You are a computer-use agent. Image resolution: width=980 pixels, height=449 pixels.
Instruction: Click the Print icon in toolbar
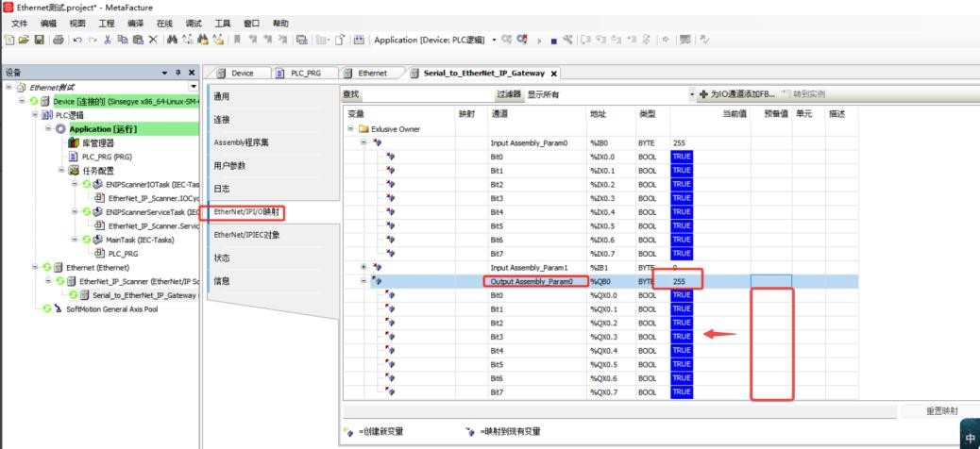pos(58,40)
